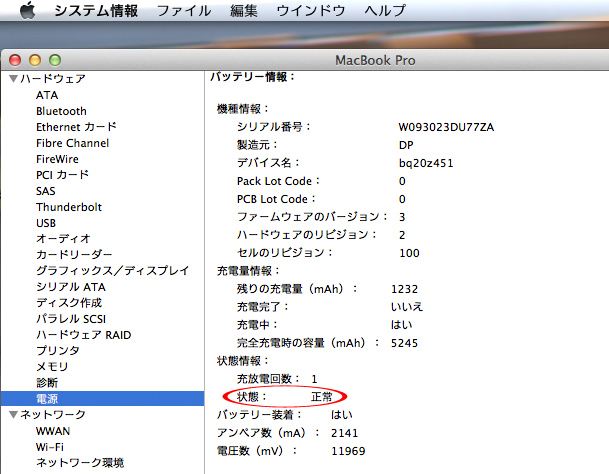
Task: Select PCI カード in the sidebar
Action: (x=63, y=175)
